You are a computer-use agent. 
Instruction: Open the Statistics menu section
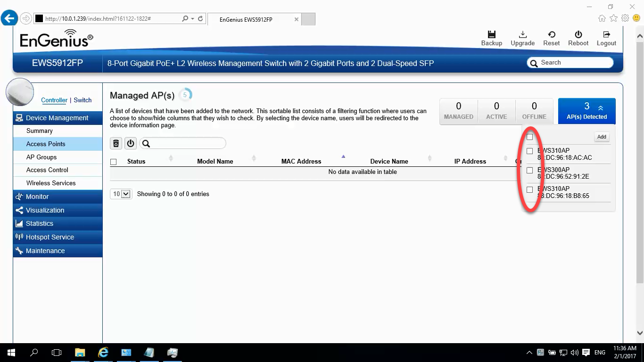[x=58, y=223]
